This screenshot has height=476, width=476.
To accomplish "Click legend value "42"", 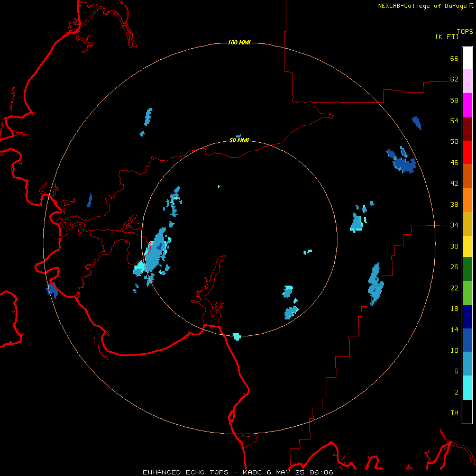I will (454, 184).
